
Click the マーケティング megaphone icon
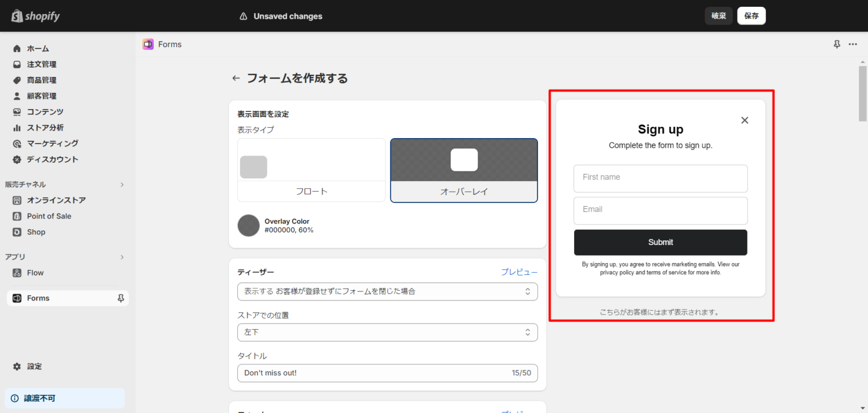coord(16,143)
